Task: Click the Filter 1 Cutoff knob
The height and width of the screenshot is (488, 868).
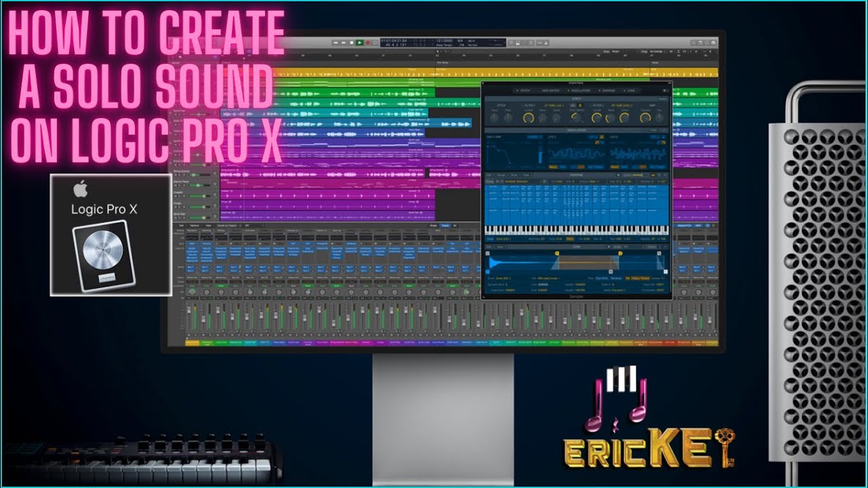Action: pyautogui.click(x=528, y=118)
